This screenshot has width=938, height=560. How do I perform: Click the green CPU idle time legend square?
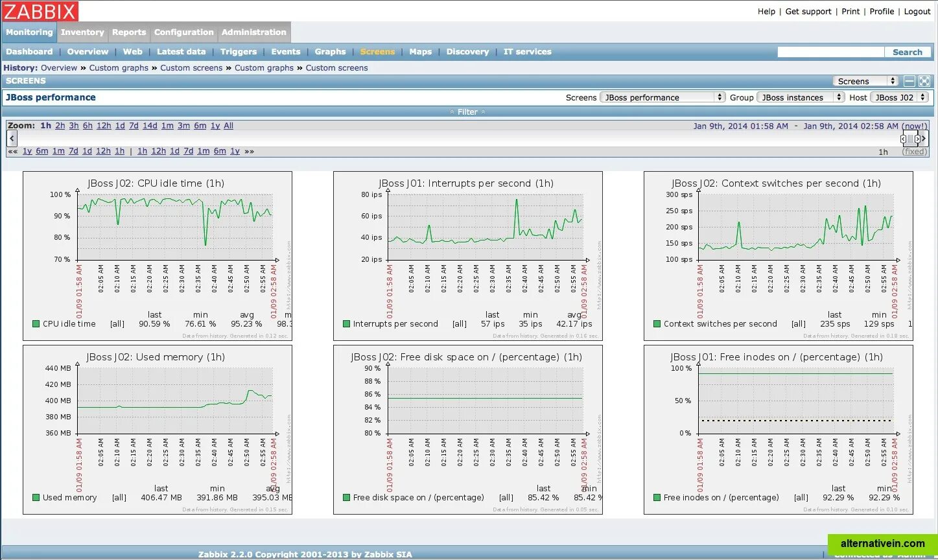click(36, 324)
